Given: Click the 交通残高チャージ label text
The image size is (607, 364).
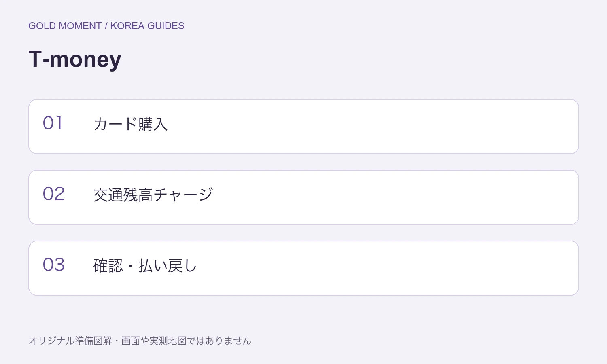Looking at the screenshot, I should pos(153,195).
